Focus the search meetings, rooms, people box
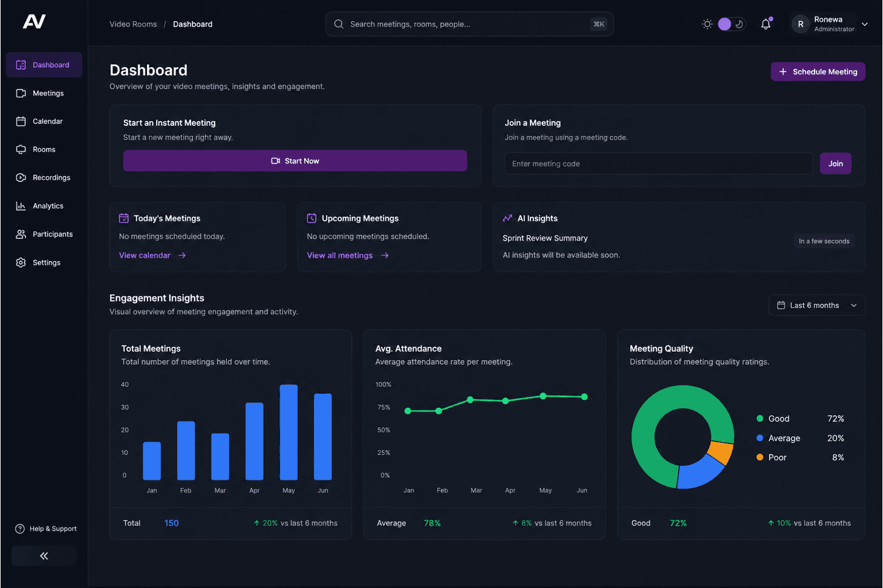The height and width of the screenshot is (588, 883). pos(469,24)
